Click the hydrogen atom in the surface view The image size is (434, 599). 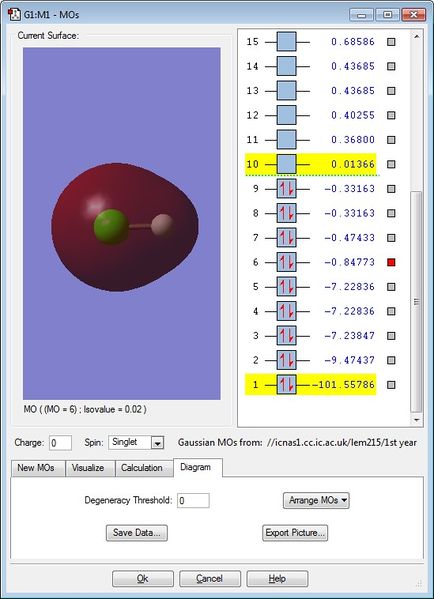(x=162, y=225)
